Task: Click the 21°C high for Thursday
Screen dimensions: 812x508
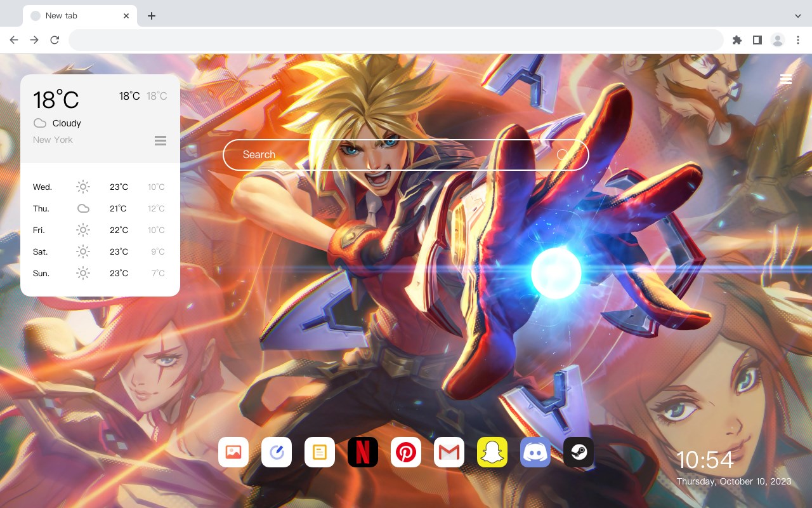Action: (x=118, y=208)
